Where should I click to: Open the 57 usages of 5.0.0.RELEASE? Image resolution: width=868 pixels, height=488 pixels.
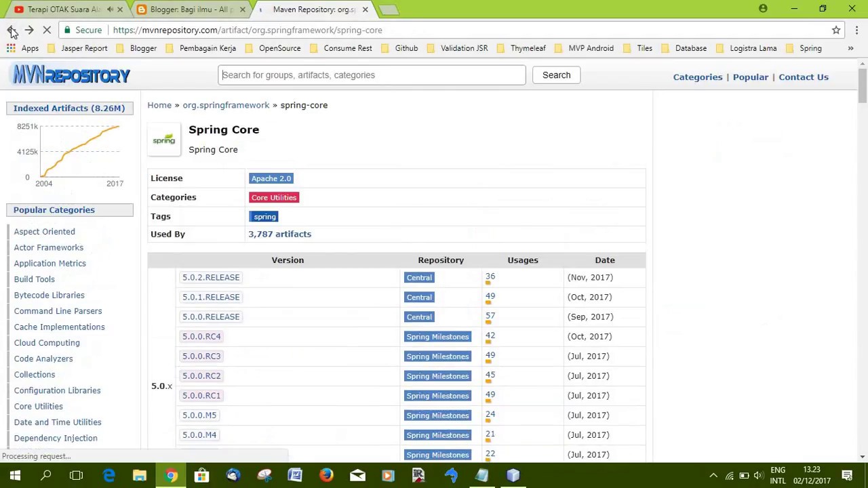[490, 316]
